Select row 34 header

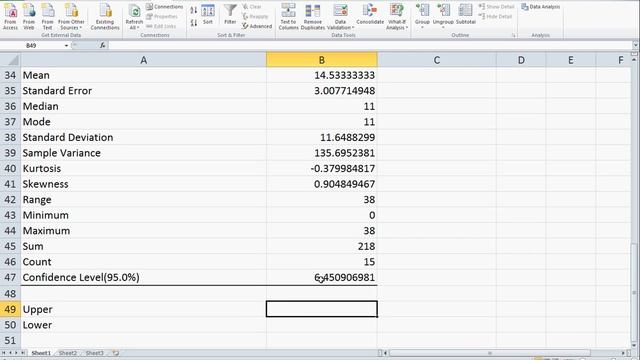(10, 76)
